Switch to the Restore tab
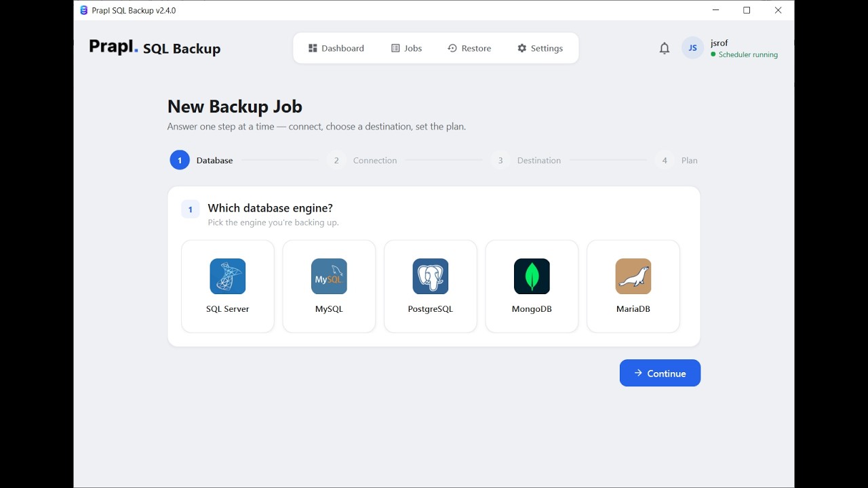 point(469,48)
